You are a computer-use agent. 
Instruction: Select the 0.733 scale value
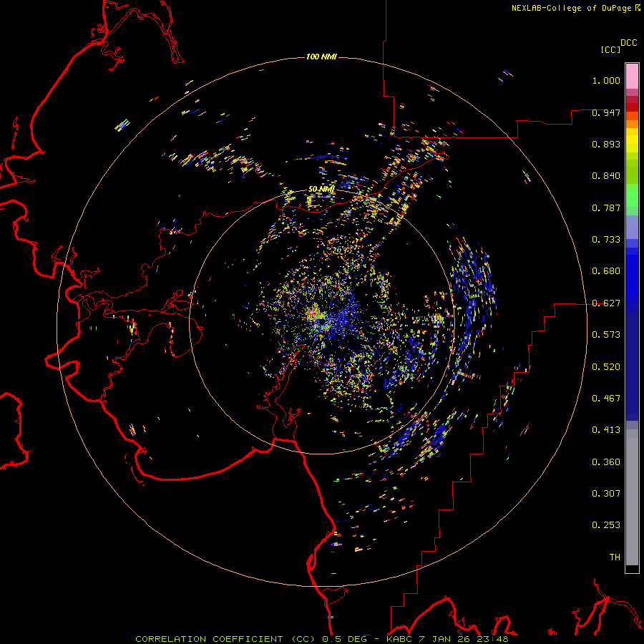point(606,240)
